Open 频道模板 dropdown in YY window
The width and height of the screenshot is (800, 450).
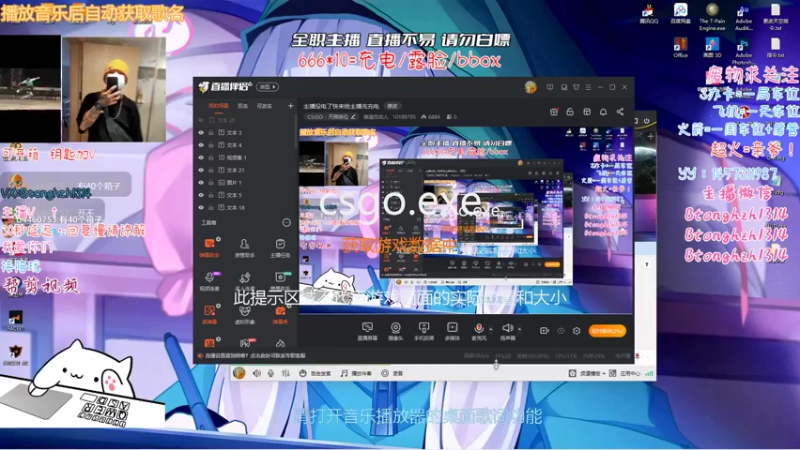tap(587, 373)
